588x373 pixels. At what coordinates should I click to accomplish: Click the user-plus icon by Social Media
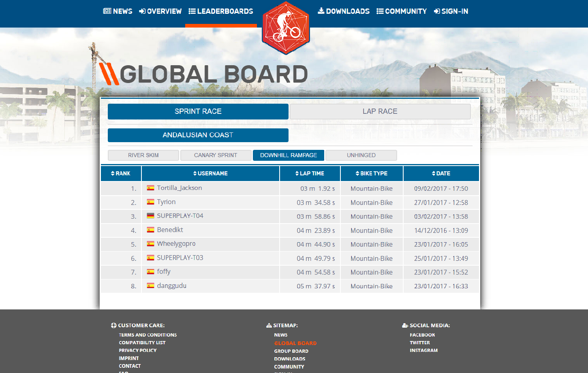pos(405,325)
